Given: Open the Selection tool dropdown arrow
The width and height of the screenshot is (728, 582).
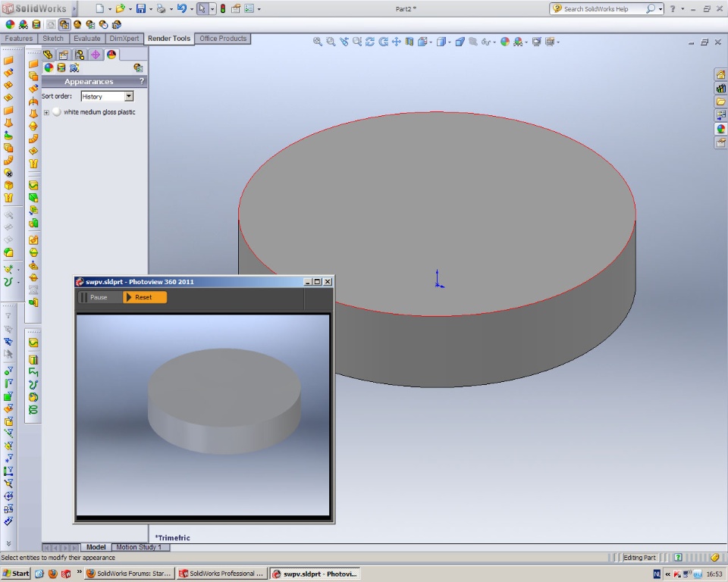Looking at the screenshot, I should coord(212,9).
